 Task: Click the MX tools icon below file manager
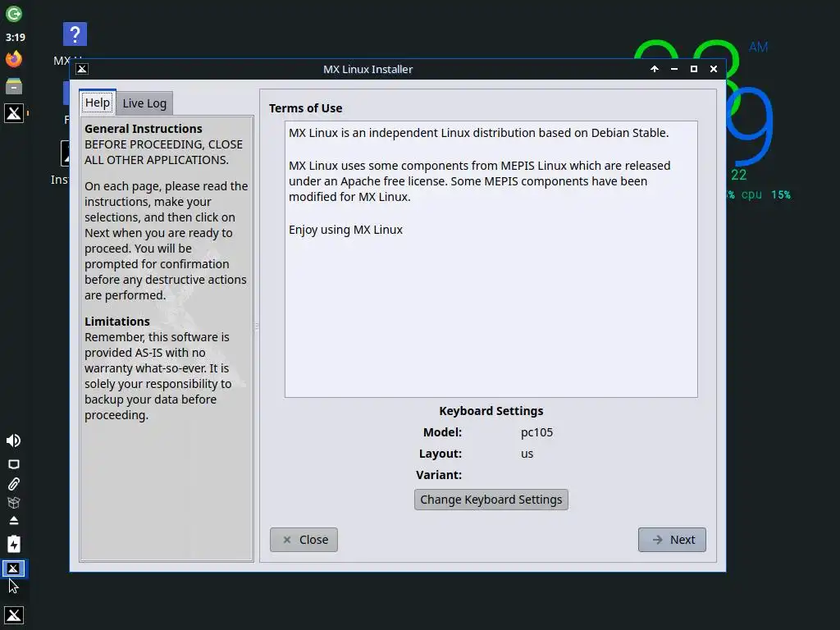tap(14, 113)
